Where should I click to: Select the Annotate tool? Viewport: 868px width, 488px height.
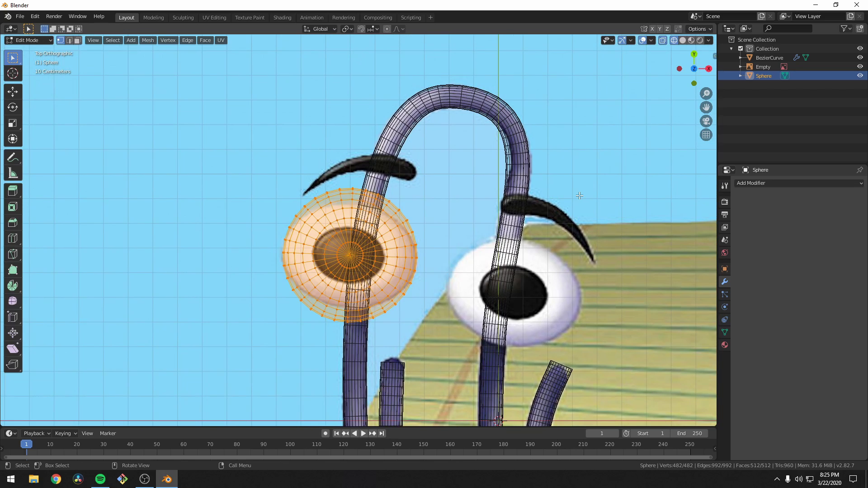tap(13, 157)
